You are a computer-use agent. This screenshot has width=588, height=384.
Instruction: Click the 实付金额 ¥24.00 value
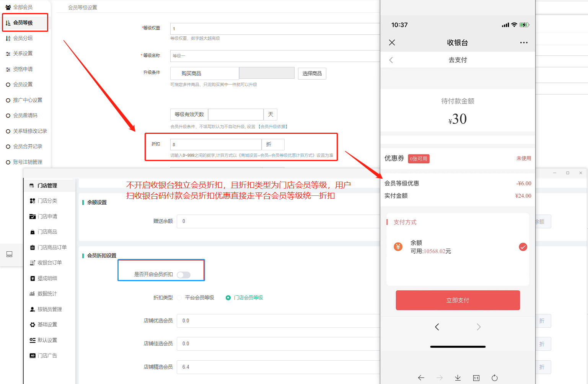click(x=523, y=196)
